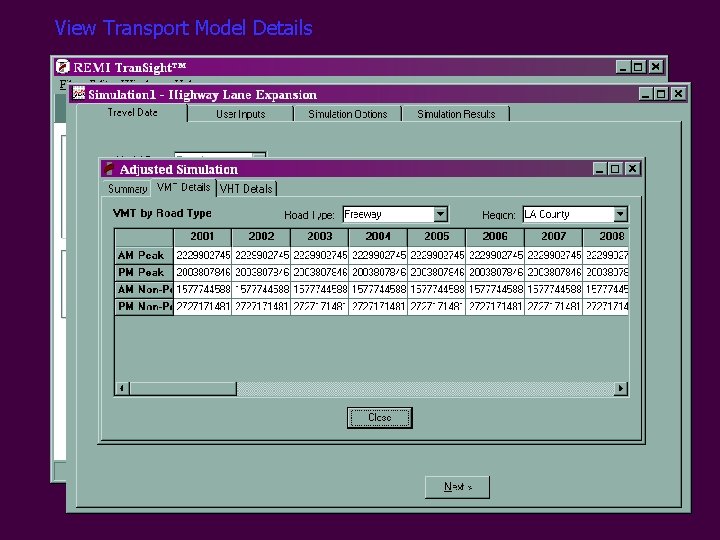Click the table's right scroll arrow
This screenshot has width=720, height=540.
[x=621, y=388]
